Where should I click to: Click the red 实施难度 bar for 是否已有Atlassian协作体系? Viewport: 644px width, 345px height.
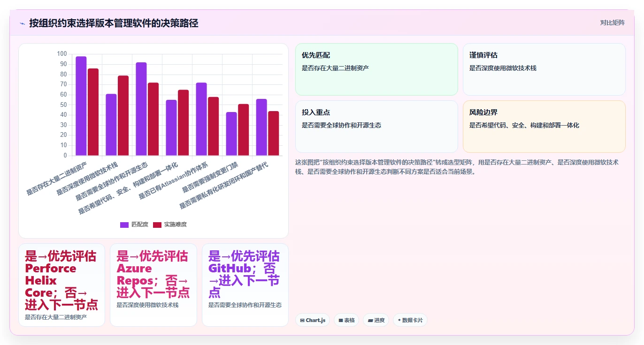[213, 126]
